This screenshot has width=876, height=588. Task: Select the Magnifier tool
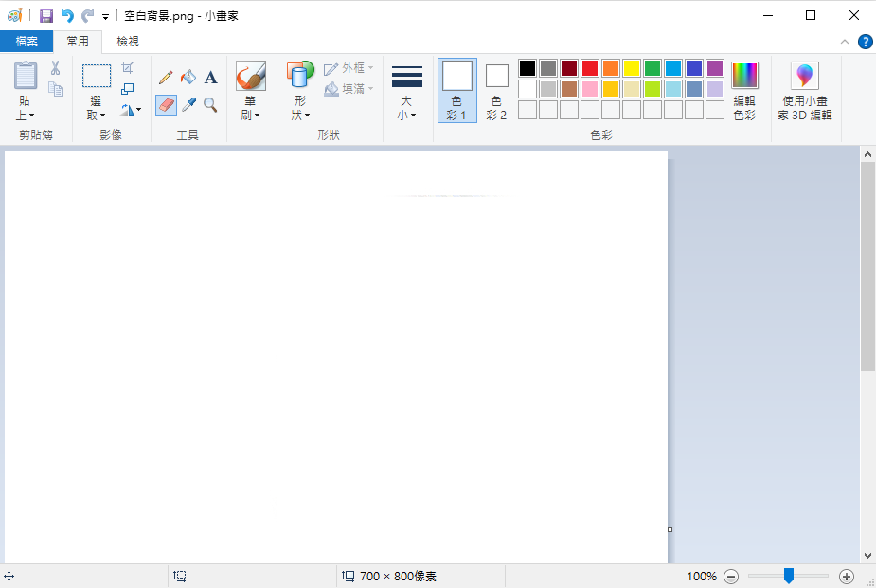click(210, 104)
